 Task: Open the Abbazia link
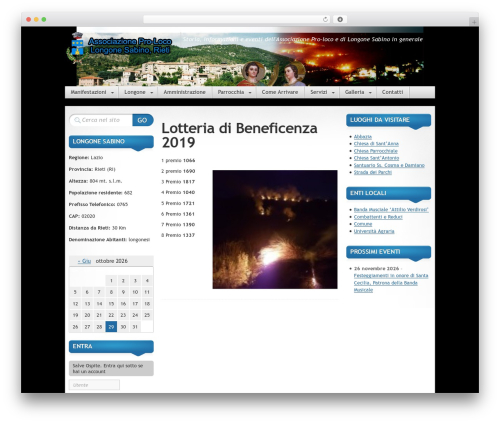point(363,137)
